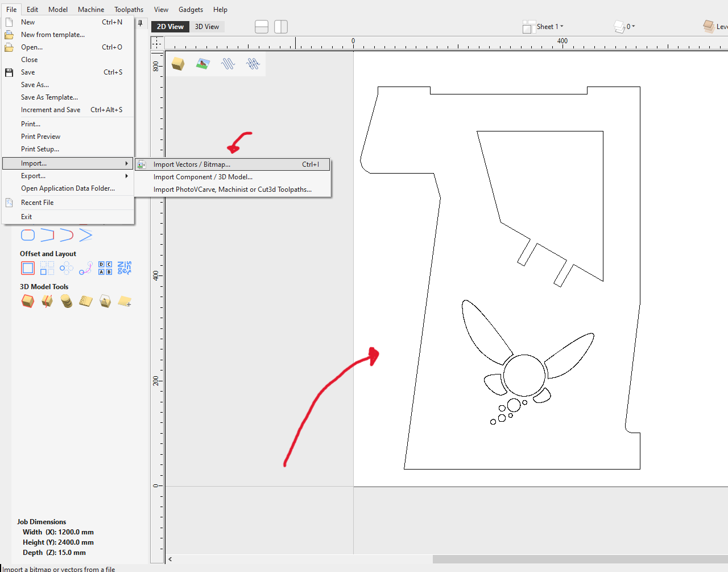728x572 pixels.
Task: Select the Fillet corner tool icon
Action: 28,235
